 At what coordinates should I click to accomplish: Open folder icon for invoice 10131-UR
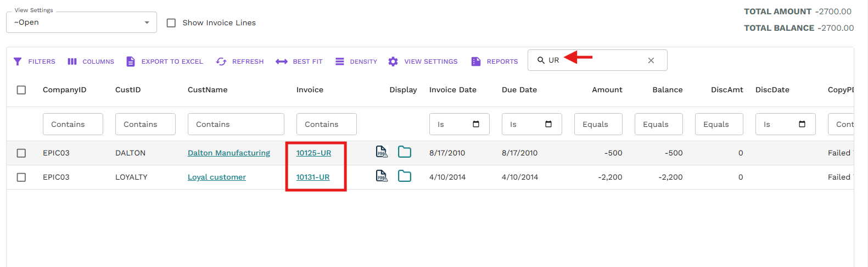point(405,176)
